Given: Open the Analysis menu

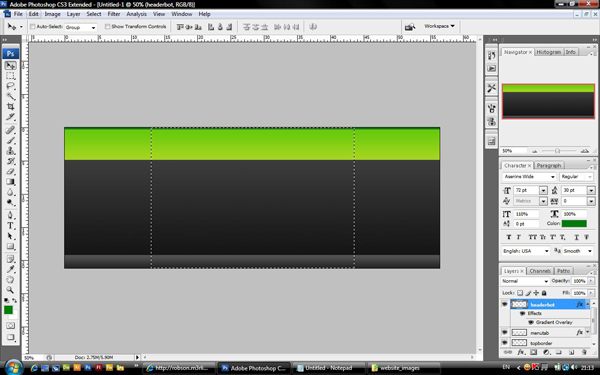Looking at the screenshot, I should [137, 14].
